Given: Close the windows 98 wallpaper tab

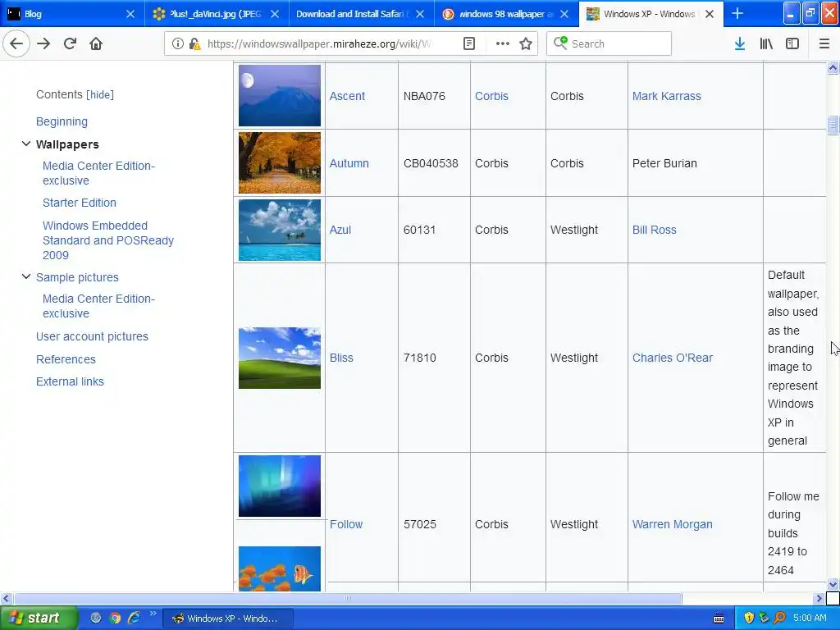Looking at the screenshot, I should click(x=564, y=14).
